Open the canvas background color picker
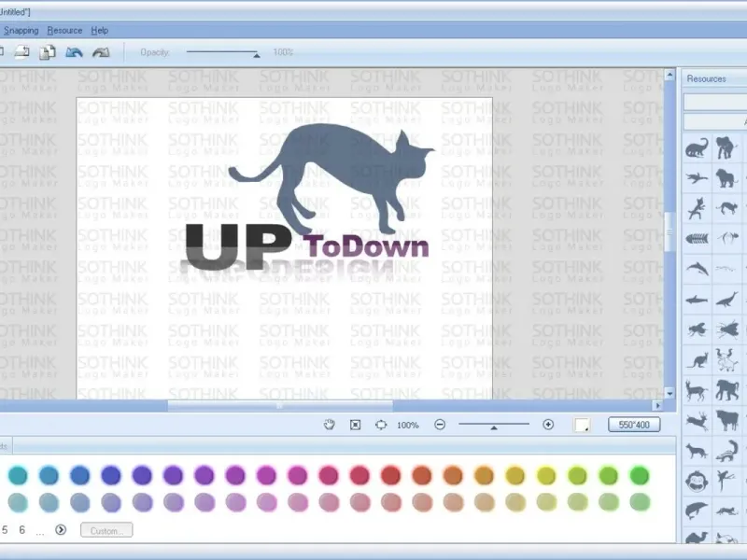Image resolution: width=747 pixels, height=560 pixels. tap(582, 425)
